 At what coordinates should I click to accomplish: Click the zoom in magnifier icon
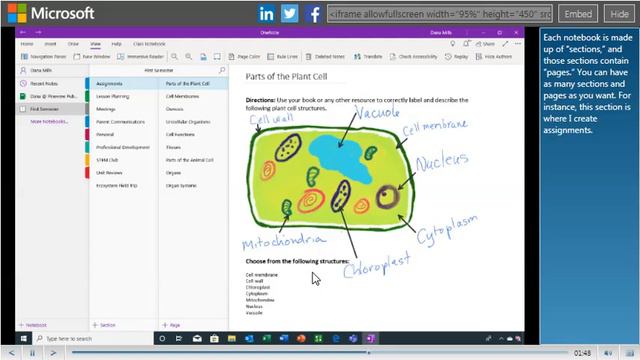pyautogui.click(x=188, y=57)
